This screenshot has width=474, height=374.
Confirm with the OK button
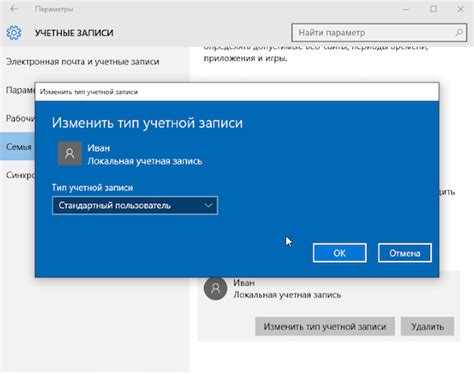tap(340, 253)
